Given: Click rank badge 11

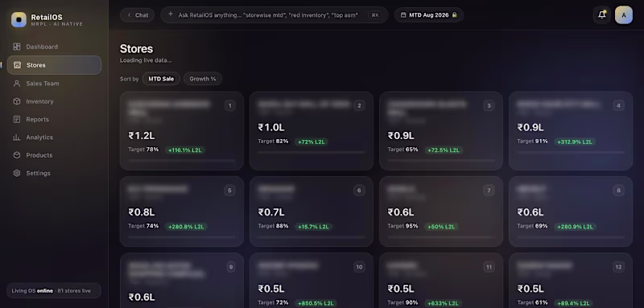Looking at the screenshot, I should pos(489,268).
